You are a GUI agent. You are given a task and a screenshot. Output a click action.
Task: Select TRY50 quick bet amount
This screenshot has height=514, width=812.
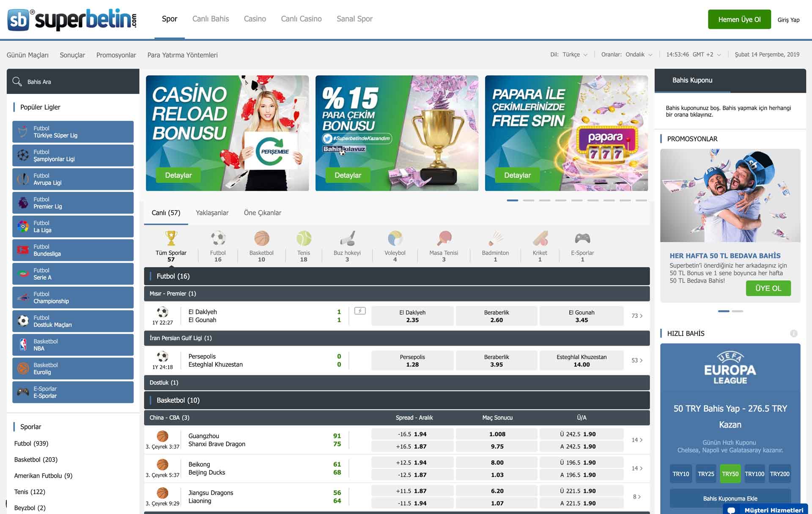click(x=730, y=474)
